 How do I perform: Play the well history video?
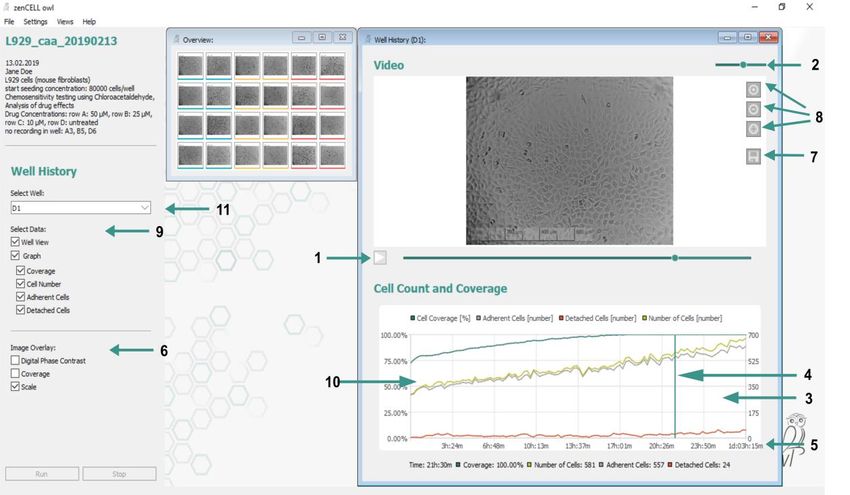pos(380,258)
